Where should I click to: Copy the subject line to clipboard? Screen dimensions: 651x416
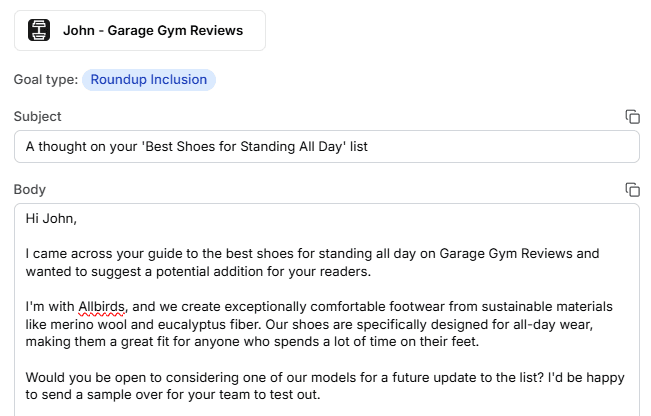(x=632, y=117)
